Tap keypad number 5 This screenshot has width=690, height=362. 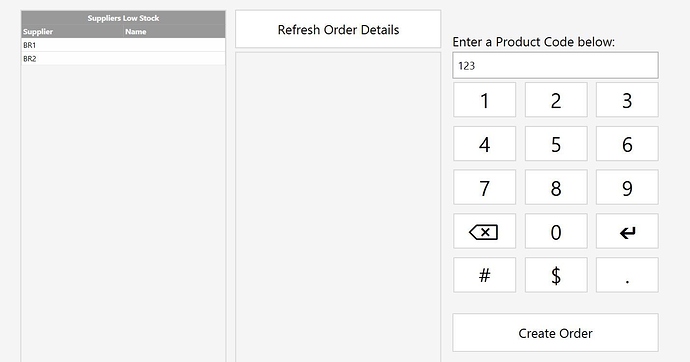click(556, 144)
